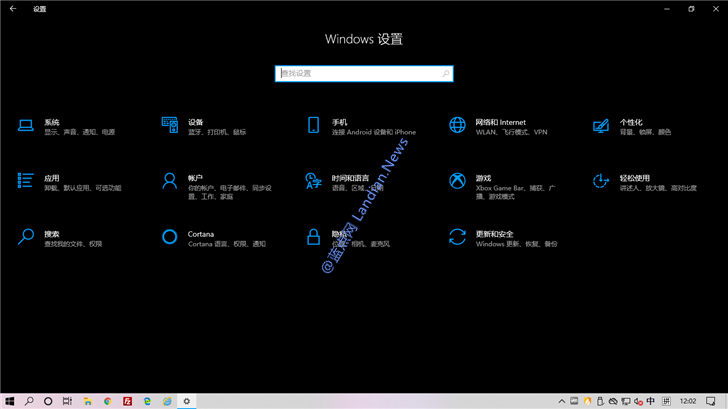The image size is (728, 409).
Task: Toggle the 中 input language indicator
Action: (x=651, y=401)
